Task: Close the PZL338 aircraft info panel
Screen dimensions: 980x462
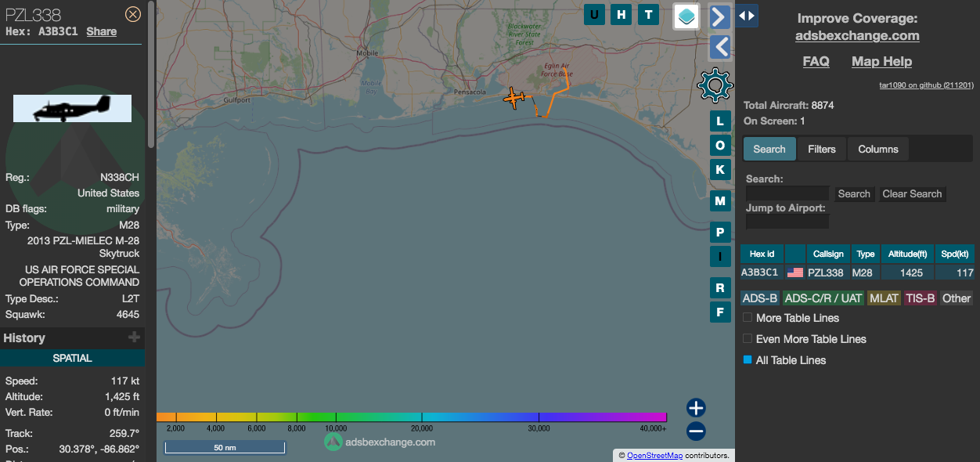Action: point(133,13)
